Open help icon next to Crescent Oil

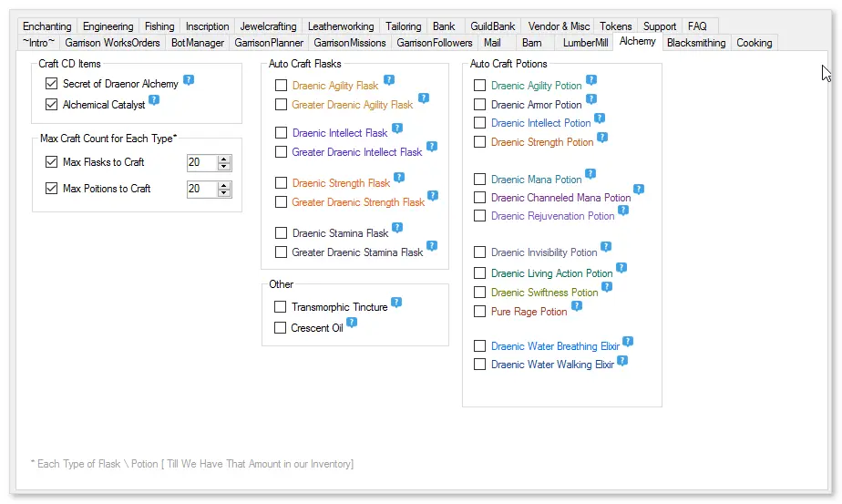(x=352, y=323)
